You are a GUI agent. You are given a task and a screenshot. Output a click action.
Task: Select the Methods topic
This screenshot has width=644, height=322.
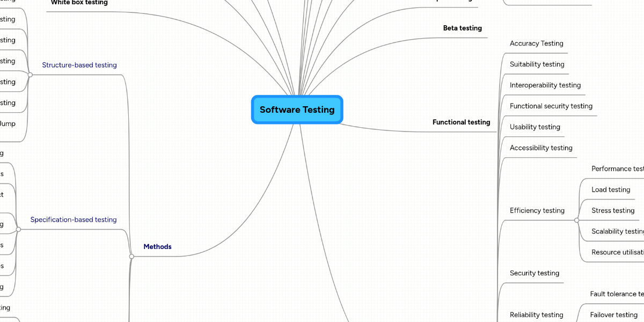click(x=157, y=247)
